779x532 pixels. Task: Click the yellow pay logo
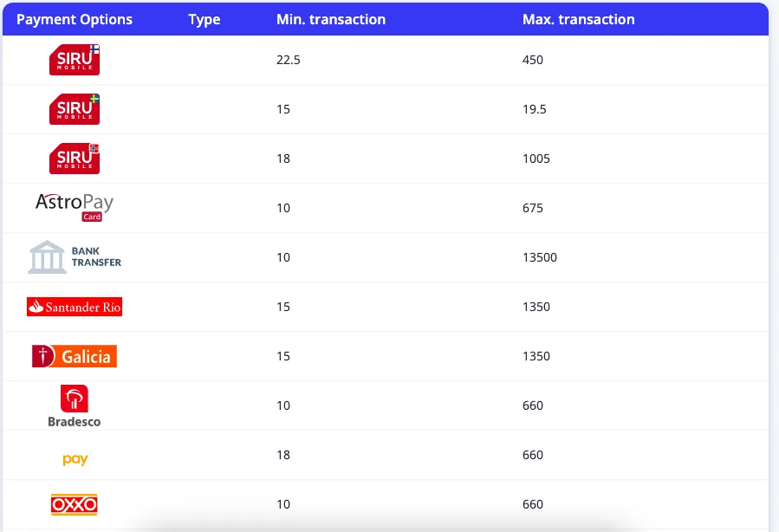(75, 459)
